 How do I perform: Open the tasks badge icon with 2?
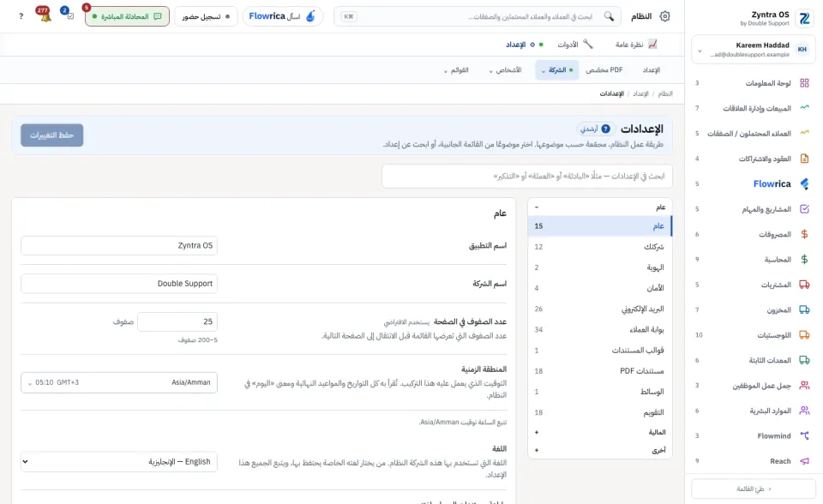click(69, 16)
